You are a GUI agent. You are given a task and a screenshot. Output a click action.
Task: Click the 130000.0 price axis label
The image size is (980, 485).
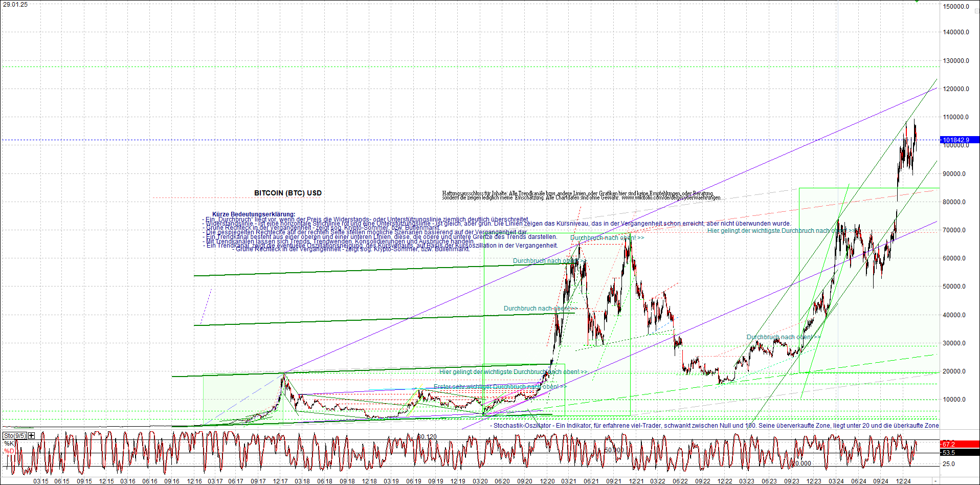[x=956, y=61]
